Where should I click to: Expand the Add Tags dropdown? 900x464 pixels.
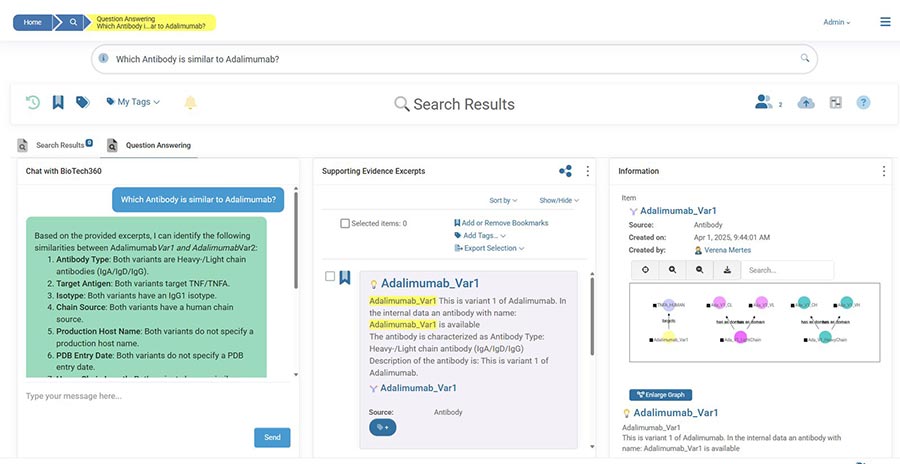tap(480, 235)
